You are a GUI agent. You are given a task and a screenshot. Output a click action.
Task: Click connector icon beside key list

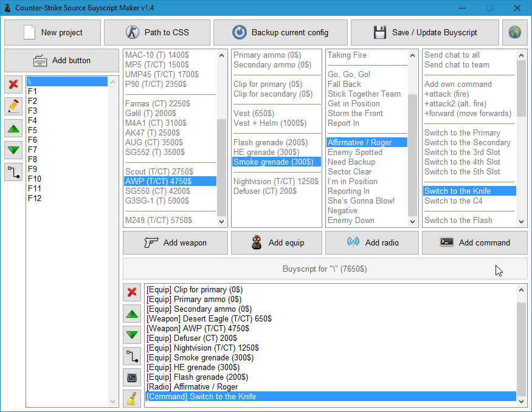(x=13, y=172)
